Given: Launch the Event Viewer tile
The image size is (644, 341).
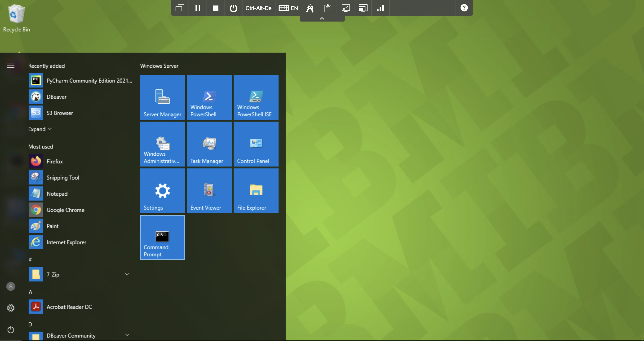Looking at the screenshot, I should click(x=209, y=191).
